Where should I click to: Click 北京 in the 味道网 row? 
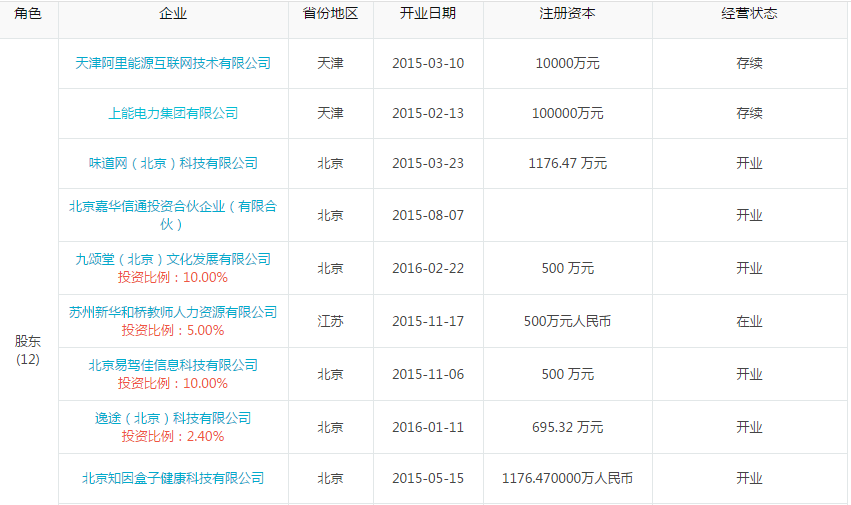point(331,163)
